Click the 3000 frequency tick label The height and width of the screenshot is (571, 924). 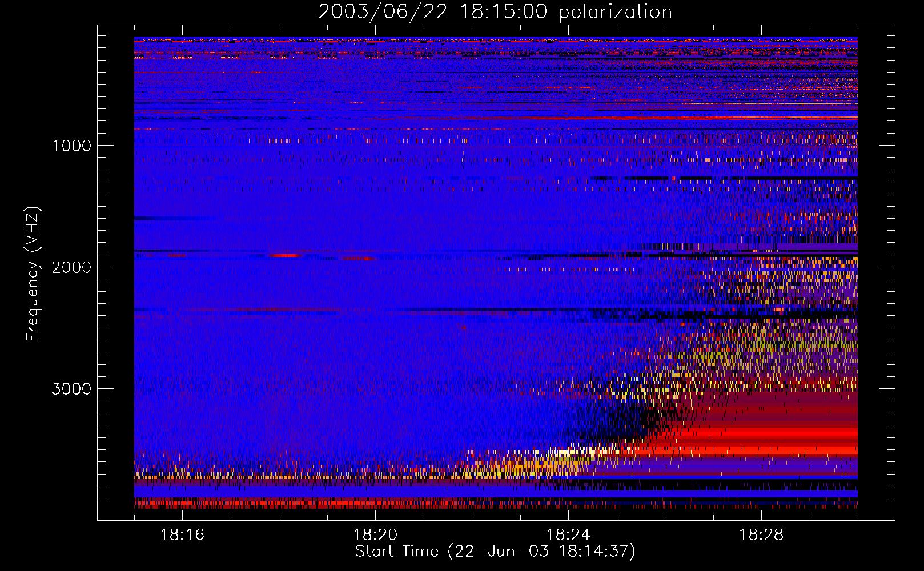[x=71, y=389]
